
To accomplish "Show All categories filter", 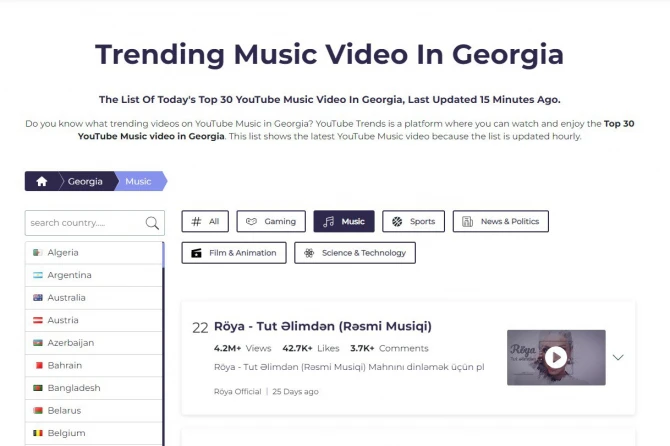I will click(205, 221).
